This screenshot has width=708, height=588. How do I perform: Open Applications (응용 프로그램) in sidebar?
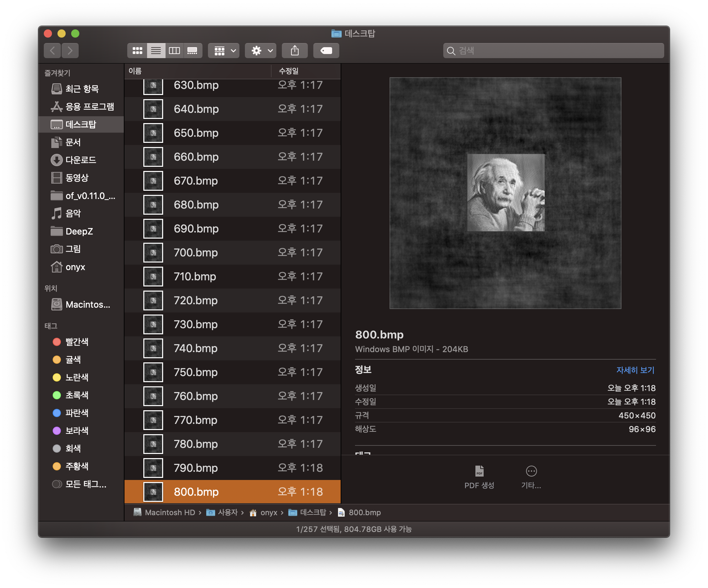tap(90, 107)
